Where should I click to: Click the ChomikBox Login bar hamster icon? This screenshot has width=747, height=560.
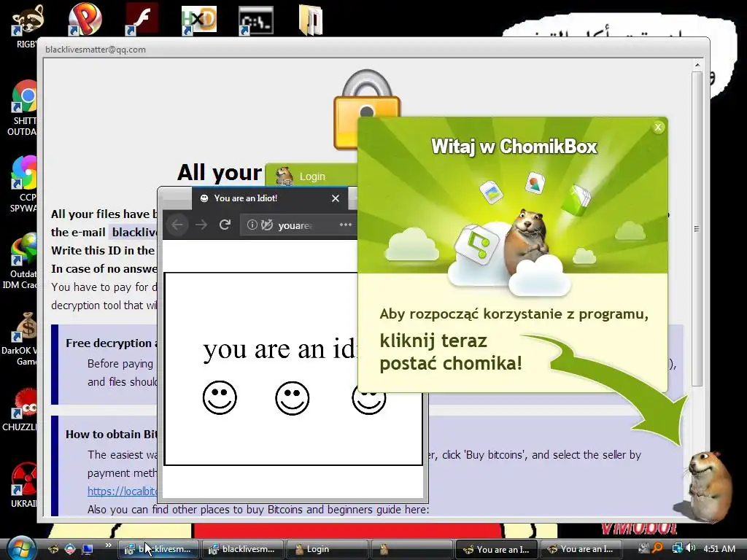pos(285,176)
